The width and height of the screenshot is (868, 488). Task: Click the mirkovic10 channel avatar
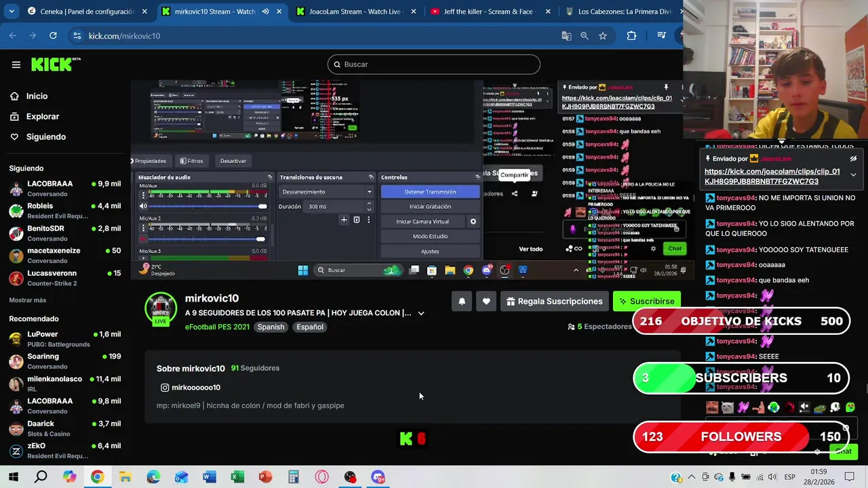[x=161, y=308]
